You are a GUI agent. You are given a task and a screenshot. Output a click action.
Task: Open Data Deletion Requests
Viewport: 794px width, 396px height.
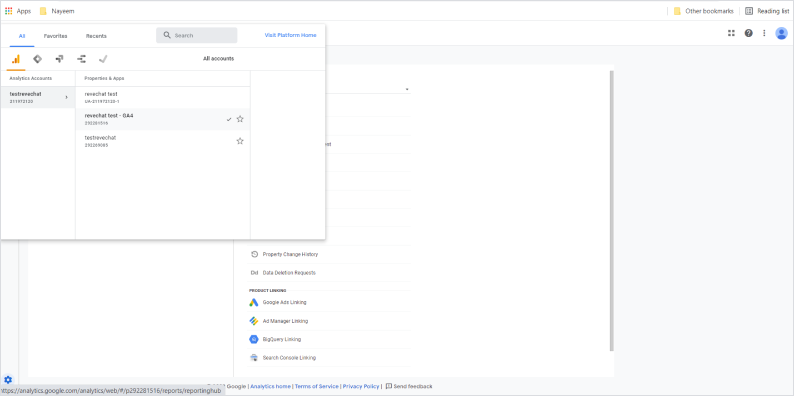(x=289, y=272)
